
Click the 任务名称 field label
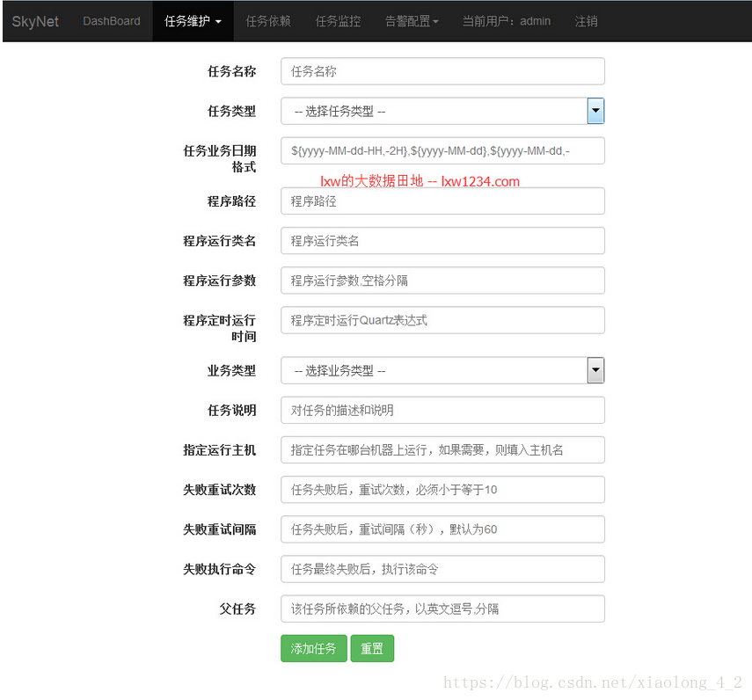coord(231,71)
